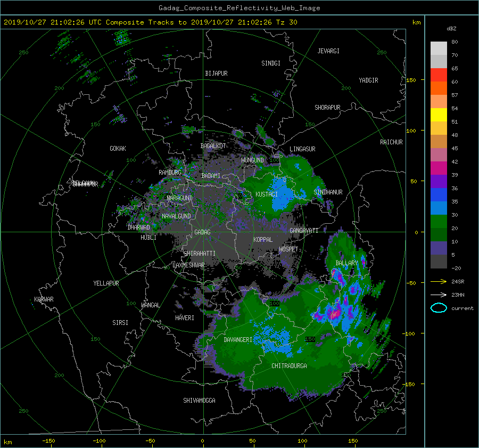Select the SINDHANUR city label
The image size is (479, 448).
[328, 192]
